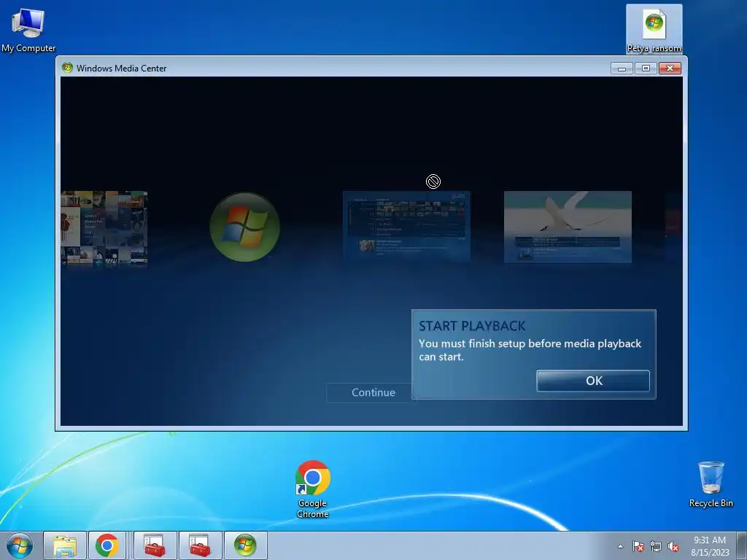Open the 9:31 AM clock and date
This screenshot has width=747, height=560.
710,546
